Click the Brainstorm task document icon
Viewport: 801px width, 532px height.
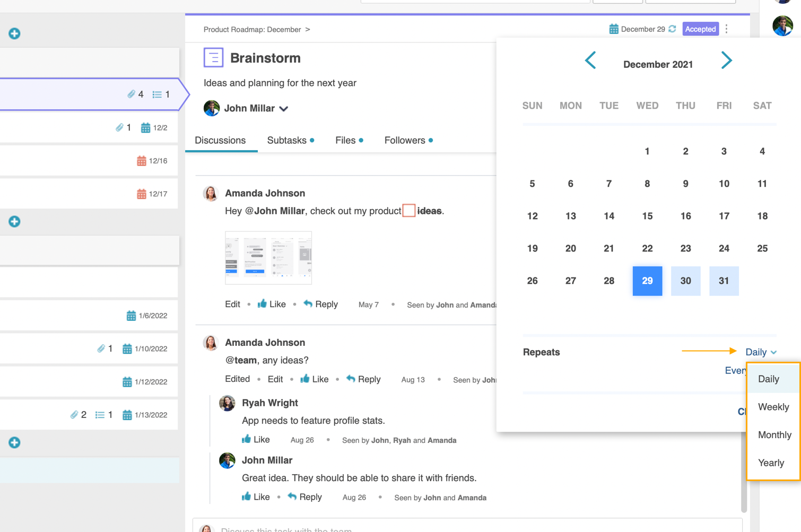pyautogui.click(x=213, y=58)
